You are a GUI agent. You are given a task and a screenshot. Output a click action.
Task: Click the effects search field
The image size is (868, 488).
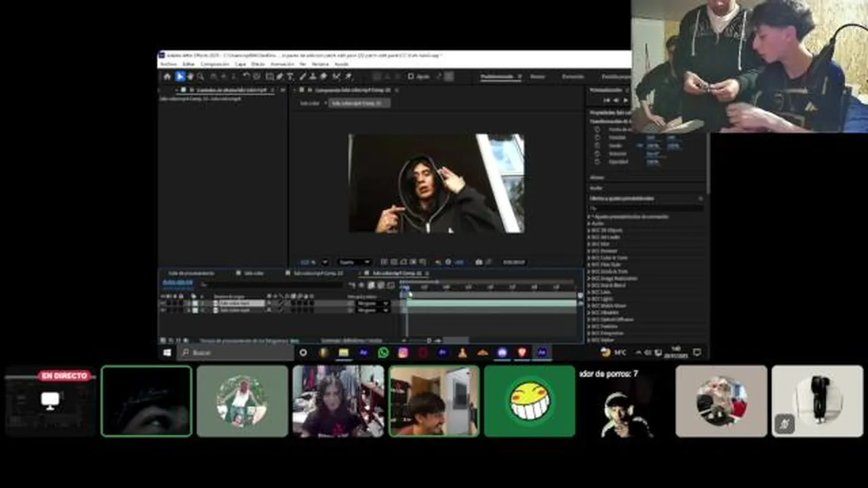[644, 208]
